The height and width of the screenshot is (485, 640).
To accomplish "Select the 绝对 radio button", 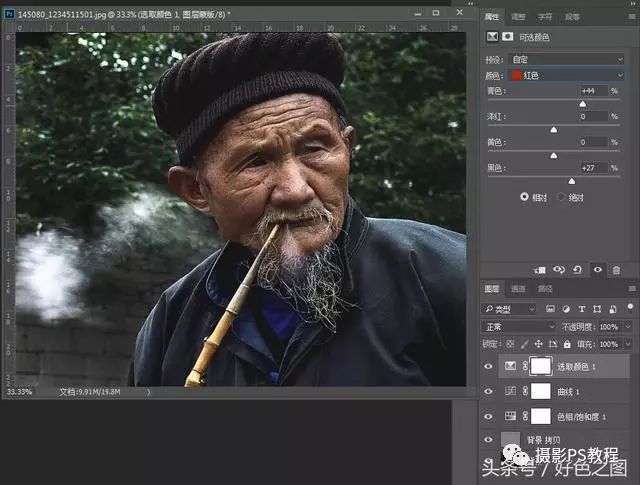I will tap(562, 197).
